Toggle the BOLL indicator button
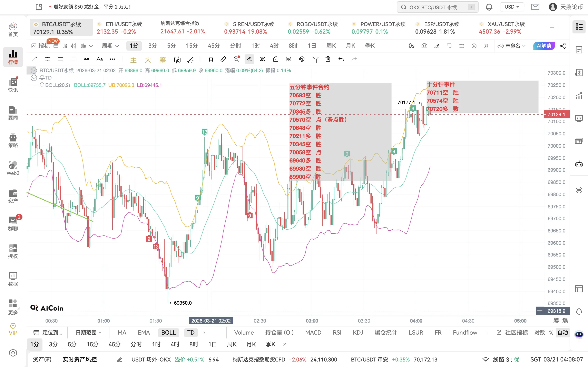The width and height of the screenshot is (588, 367). click(168, 333)
